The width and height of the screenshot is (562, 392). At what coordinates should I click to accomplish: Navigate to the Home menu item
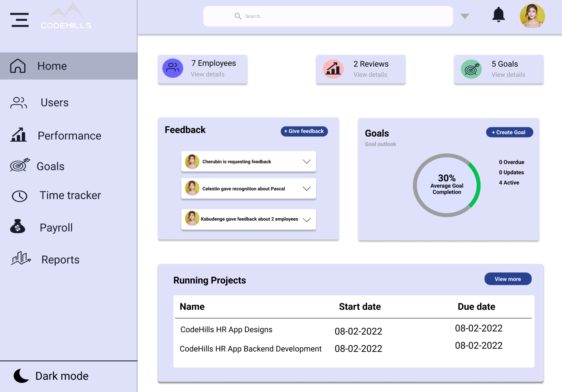pyautogui.click(x=52, y=65)
